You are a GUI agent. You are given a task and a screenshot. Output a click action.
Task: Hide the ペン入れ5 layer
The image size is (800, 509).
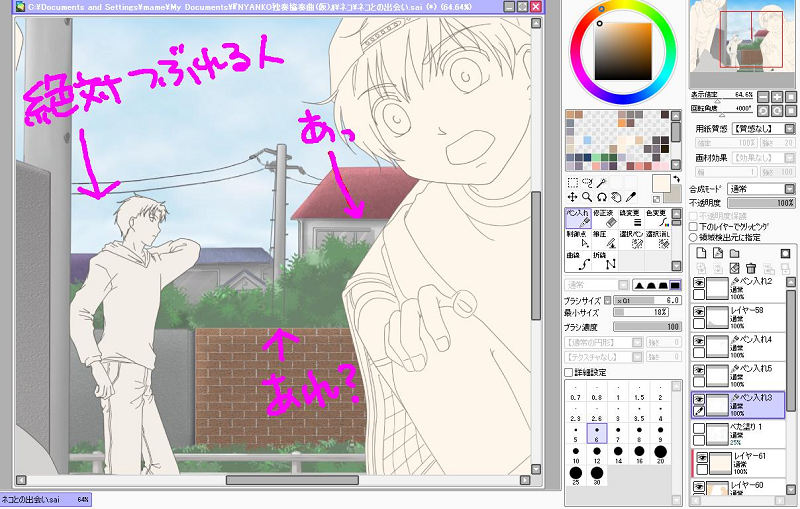pos(699,370)
